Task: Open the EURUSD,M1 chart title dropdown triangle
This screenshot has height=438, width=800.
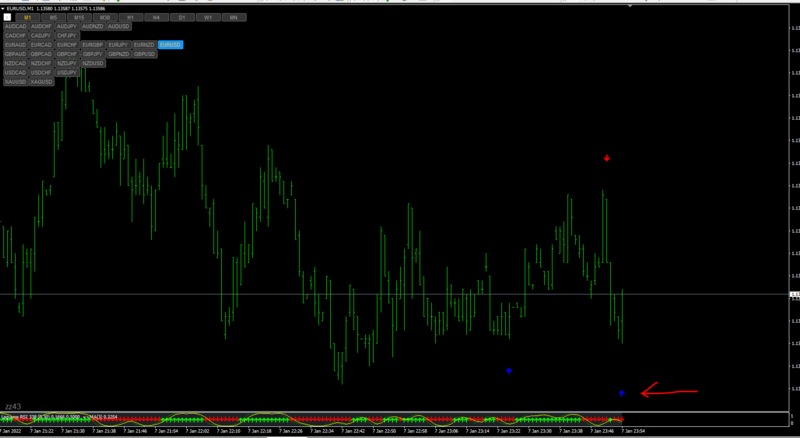Action: [x=3, y=9]
